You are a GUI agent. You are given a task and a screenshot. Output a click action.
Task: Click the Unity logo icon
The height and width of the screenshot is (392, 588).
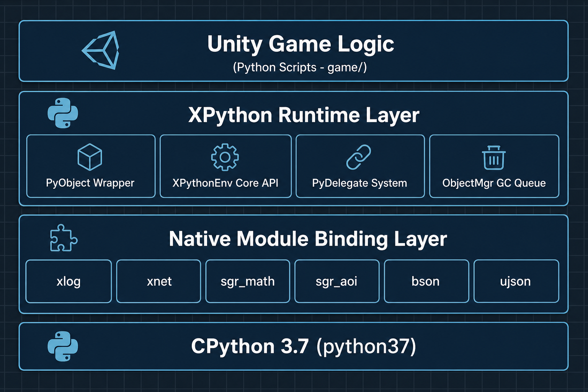pos(101,51)
